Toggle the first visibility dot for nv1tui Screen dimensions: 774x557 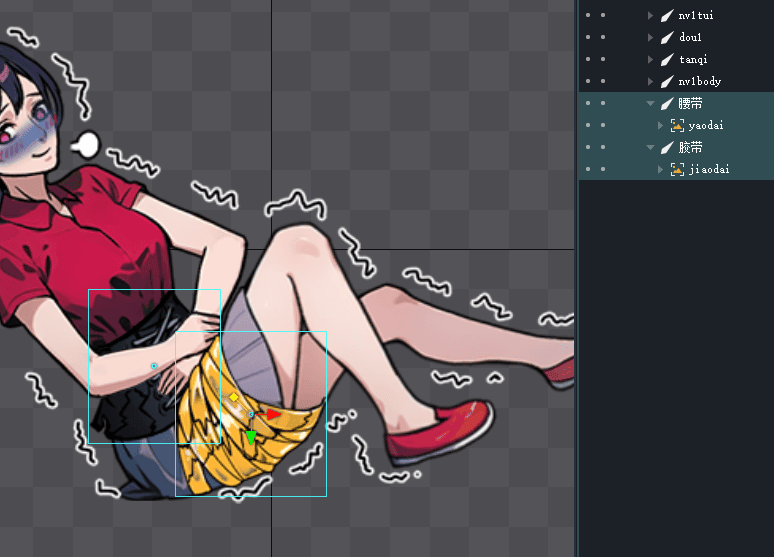click(x=588, y=15)
